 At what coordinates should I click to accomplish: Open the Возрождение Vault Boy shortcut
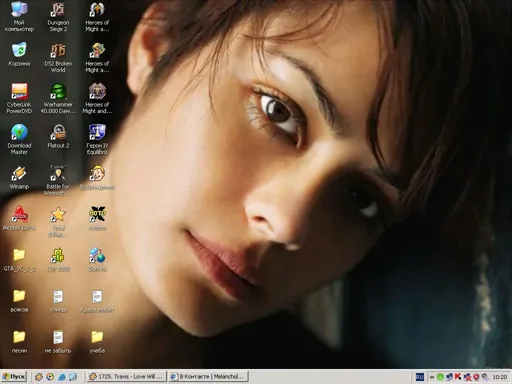pyautogui.click(x=97, y=178)
